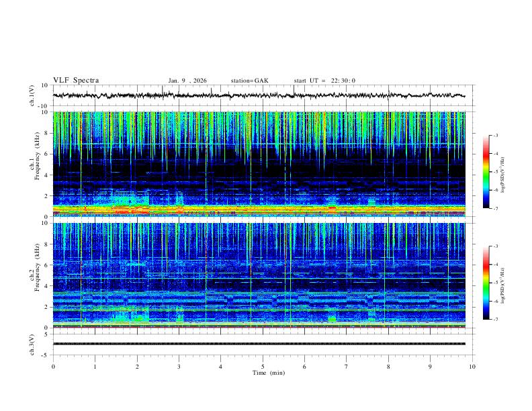This screenshot has width=532, height=411.
Task: Click the Jan. 9, 2026 date label
Action: 187,81
